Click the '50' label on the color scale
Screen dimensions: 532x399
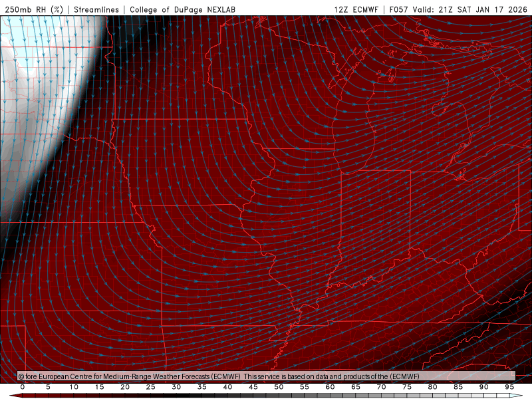[x=279, y=387]
